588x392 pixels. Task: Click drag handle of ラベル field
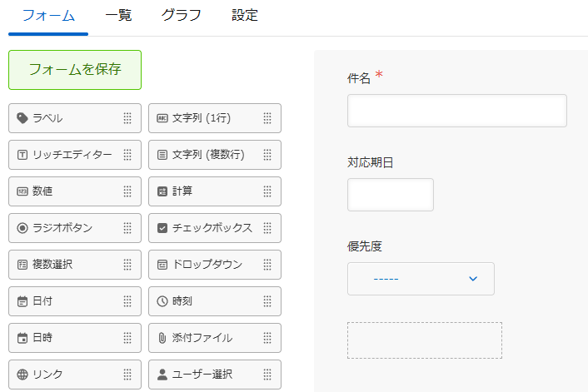[127, 118]
